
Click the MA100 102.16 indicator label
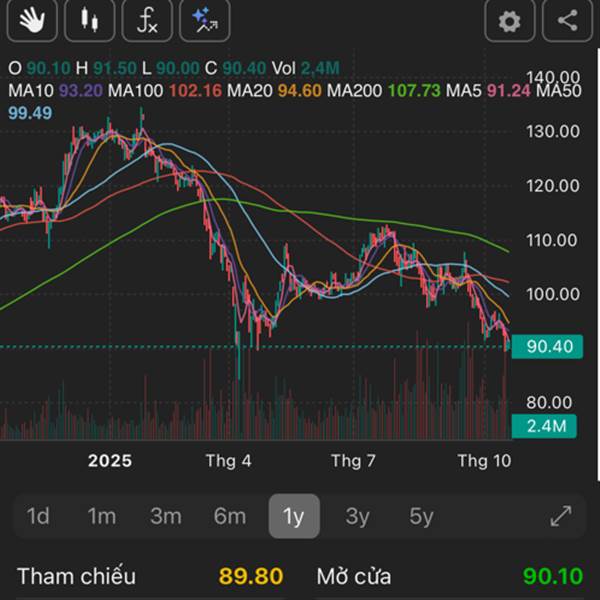pos(165,91)
